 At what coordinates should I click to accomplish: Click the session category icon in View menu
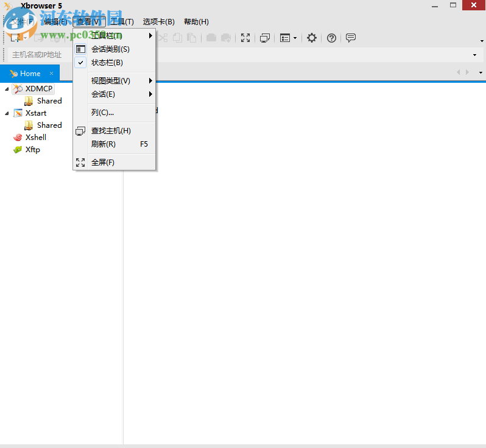point(80,49)
